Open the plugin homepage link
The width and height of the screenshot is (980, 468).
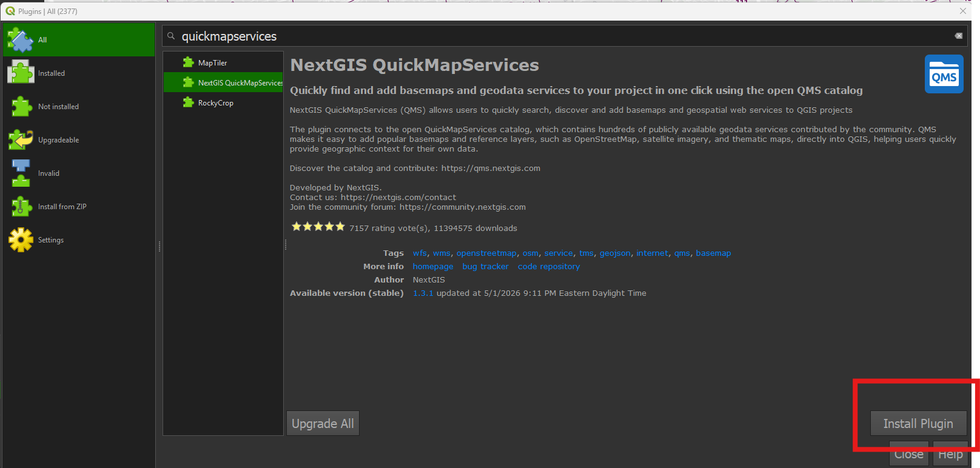point(433,267)
